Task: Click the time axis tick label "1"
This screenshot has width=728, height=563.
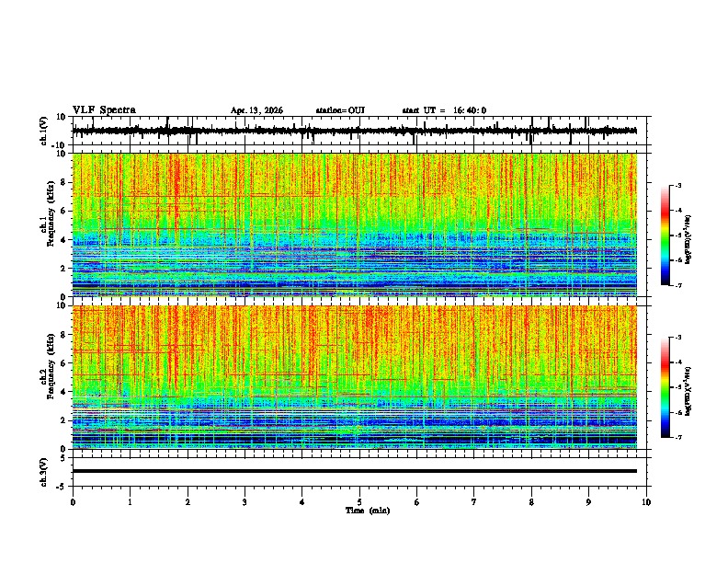Action: pos(130,502)
